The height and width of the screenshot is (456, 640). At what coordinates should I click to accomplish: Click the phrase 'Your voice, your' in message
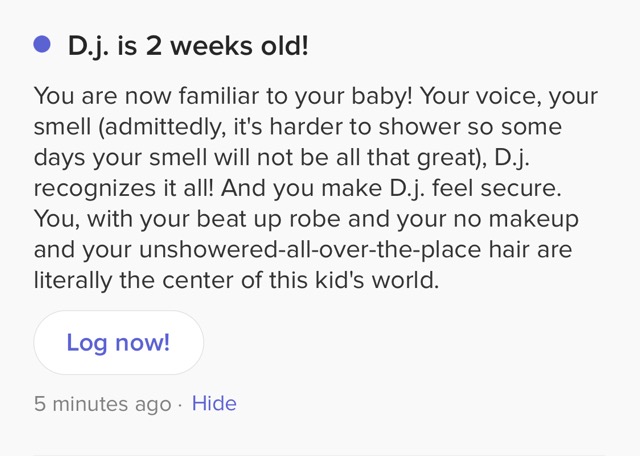tap(509, 96)
